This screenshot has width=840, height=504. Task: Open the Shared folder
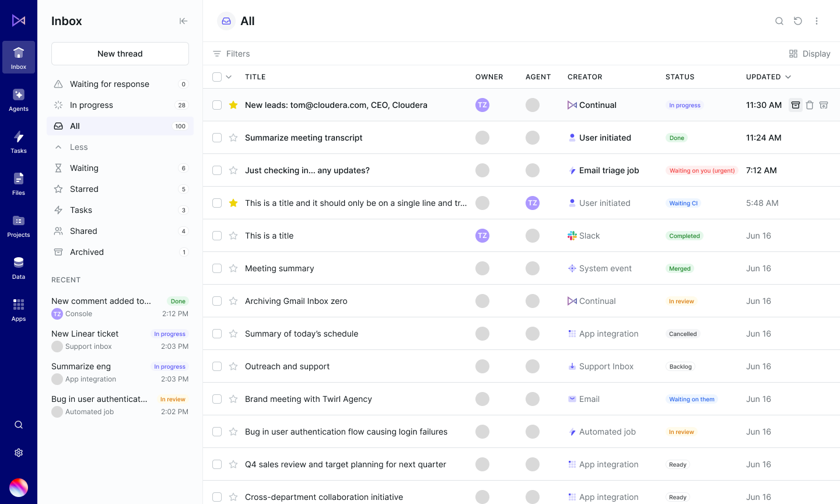coord(120,231)
